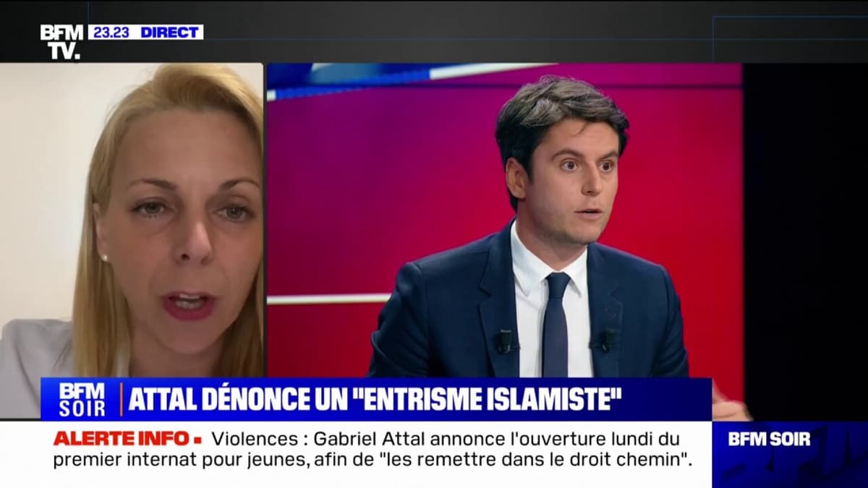Image resolution: width=868 pixels, height=488 pixels.
Task: Click the woman's pearl earring
Action: [x=104, y=257]
